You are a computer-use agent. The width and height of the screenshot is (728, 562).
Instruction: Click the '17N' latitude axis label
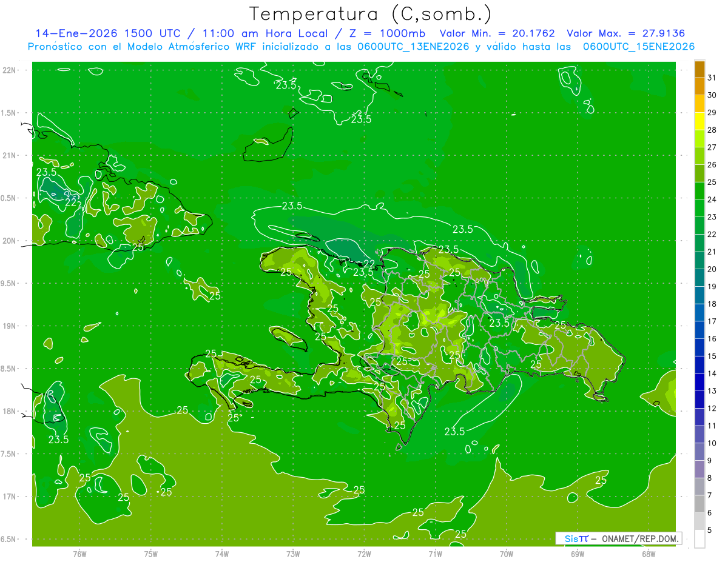pyautogui.click(x=10, y=497)
